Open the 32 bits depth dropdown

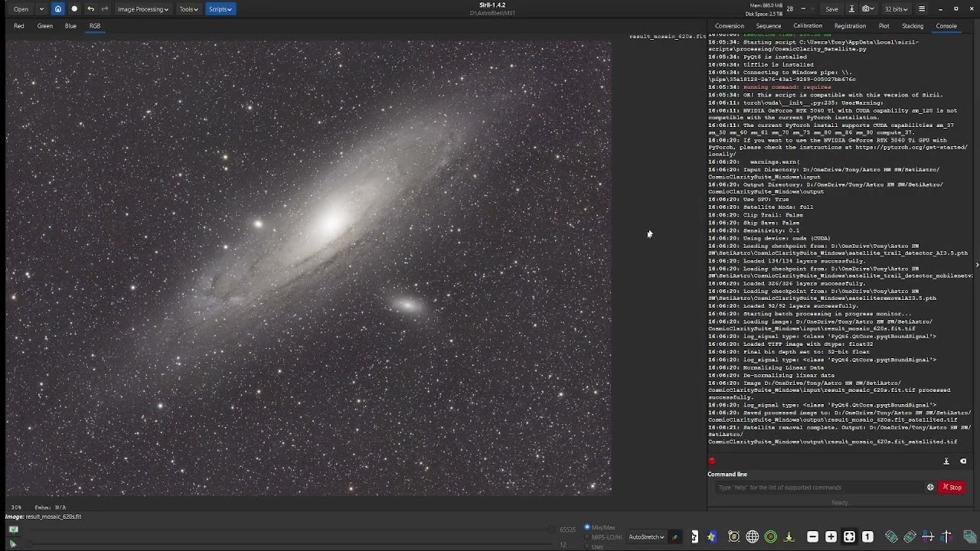tap(897, 9)
